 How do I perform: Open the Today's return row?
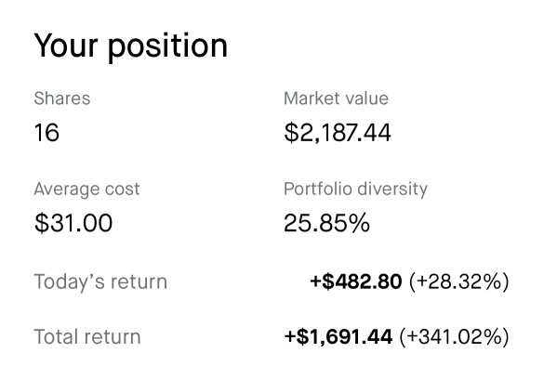[272, 281]
